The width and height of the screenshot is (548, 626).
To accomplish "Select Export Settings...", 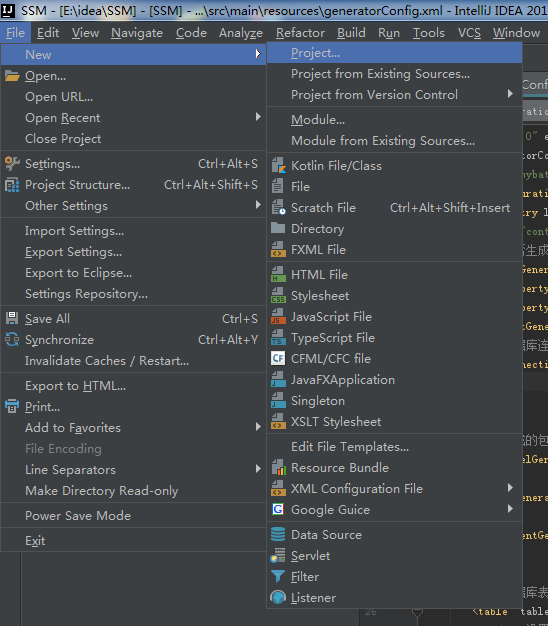I will tap(133, 252).
